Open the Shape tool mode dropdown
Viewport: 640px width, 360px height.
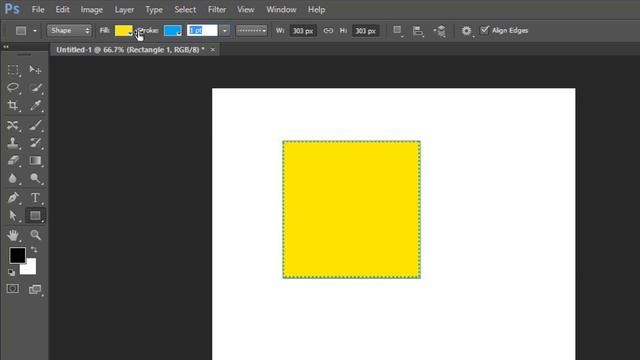click(69, 30)
